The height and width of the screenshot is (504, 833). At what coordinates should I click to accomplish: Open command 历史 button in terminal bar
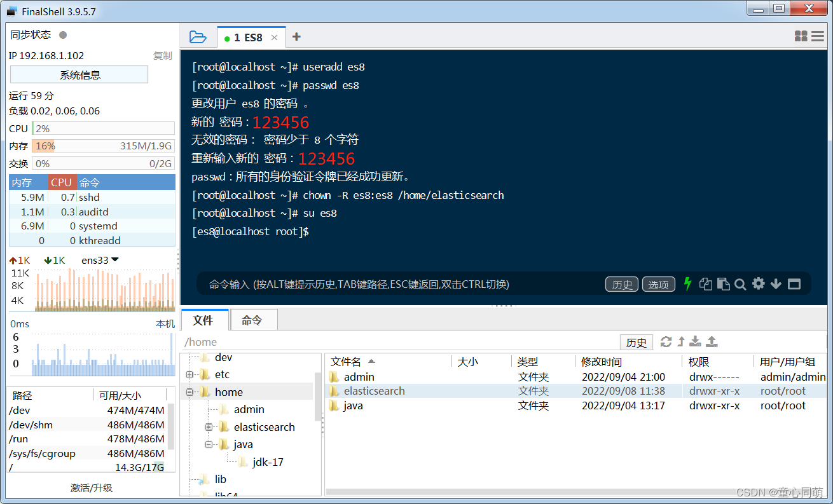pos(622,285)
